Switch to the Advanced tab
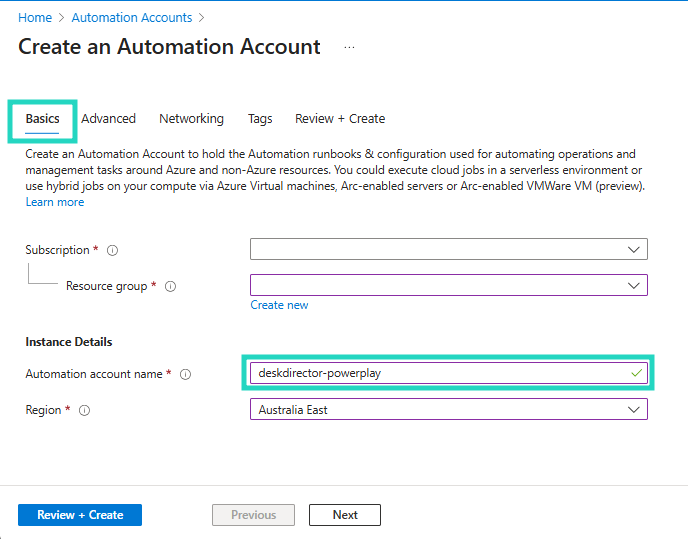Viewport: 688px width, 539px height. pyautogui.click(x=108, y=119)
